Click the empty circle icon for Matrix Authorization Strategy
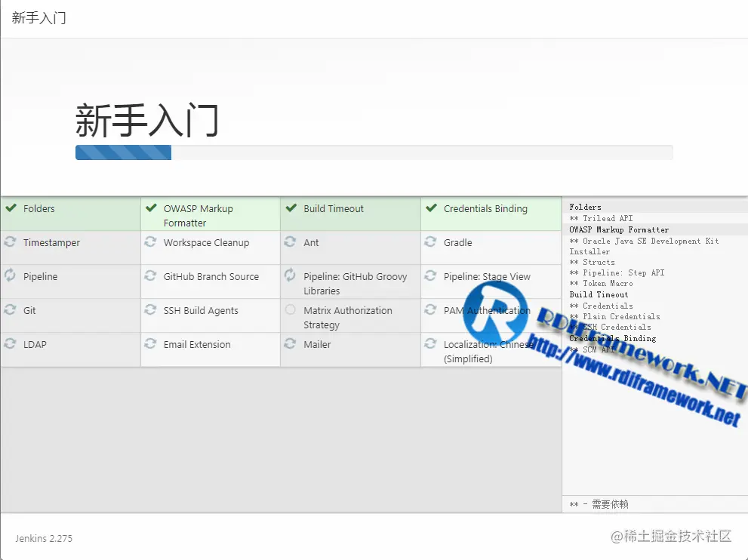 pyautogui.click(x=290, y=309)
